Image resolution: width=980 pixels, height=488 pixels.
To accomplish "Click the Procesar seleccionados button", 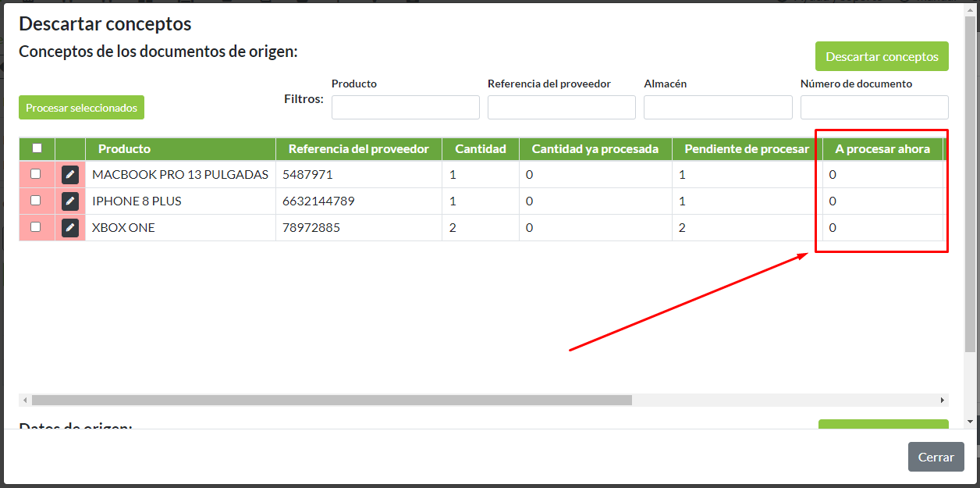I will tap(81, 108).
